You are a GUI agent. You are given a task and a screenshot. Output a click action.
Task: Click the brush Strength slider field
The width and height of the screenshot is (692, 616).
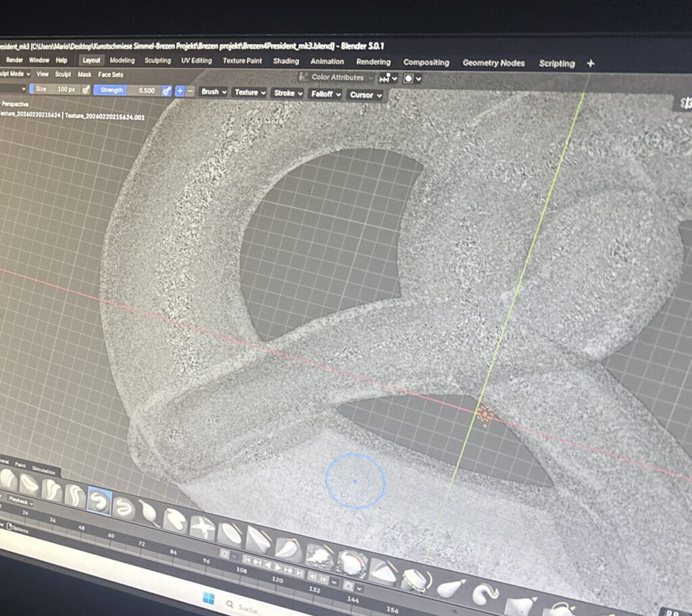[128, 90]
